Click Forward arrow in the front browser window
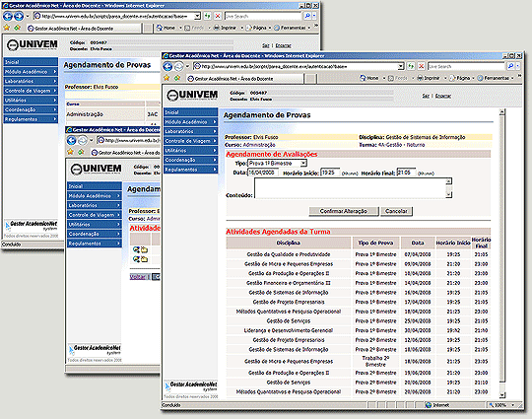This screenshot has width=532, height=419. tap(178, 66)
